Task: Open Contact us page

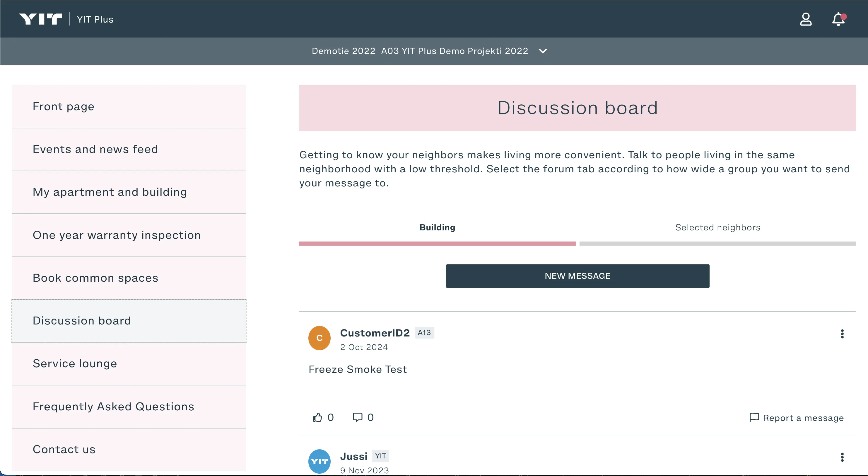Action: (129, 450)
